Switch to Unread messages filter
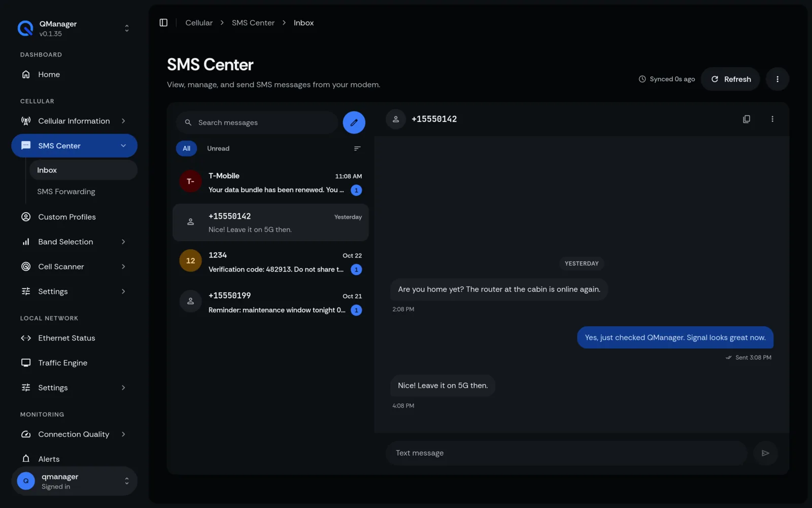The image size is (812, 508). [x=218, y=148]
